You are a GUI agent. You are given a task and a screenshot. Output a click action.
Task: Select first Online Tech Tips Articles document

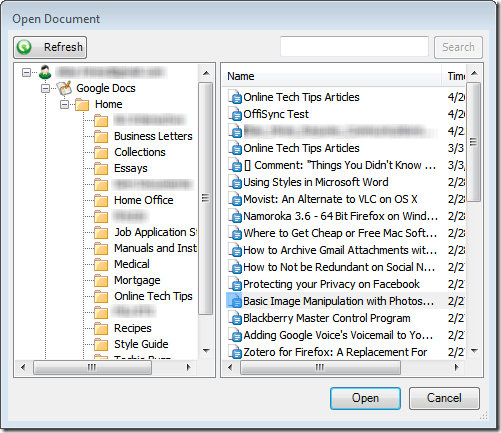click(301, 97)
